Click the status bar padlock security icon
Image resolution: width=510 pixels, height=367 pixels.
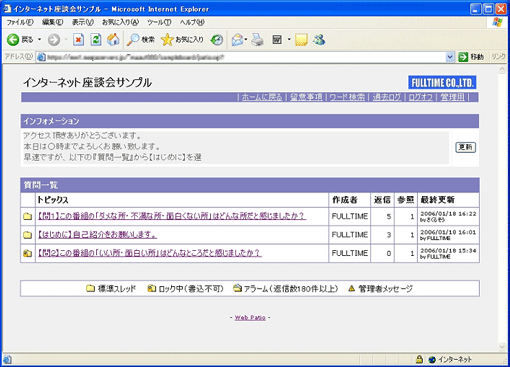[x=419, y=359]
